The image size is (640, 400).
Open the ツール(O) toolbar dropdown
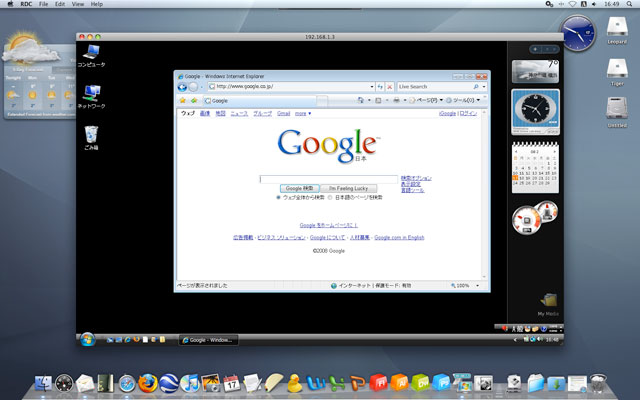pos(463,100)
